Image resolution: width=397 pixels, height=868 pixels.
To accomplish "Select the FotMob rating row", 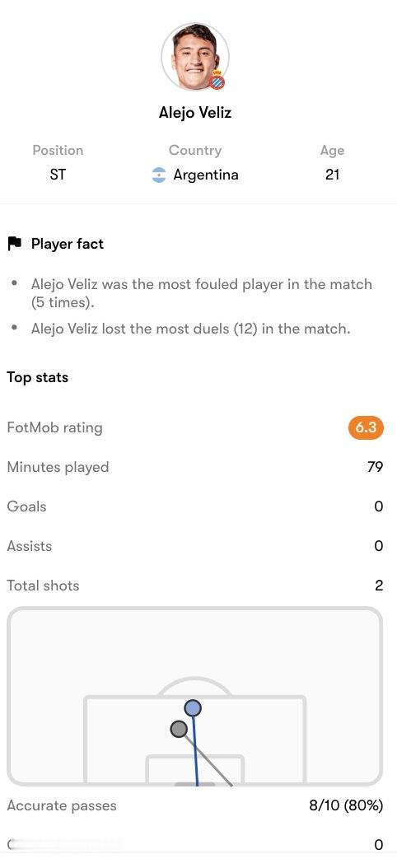I will point(195,428).
